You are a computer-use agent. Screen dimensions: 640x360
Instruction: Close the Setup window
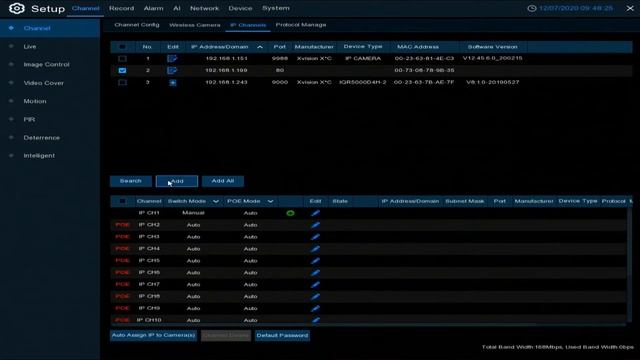click(x=630, y=8)
